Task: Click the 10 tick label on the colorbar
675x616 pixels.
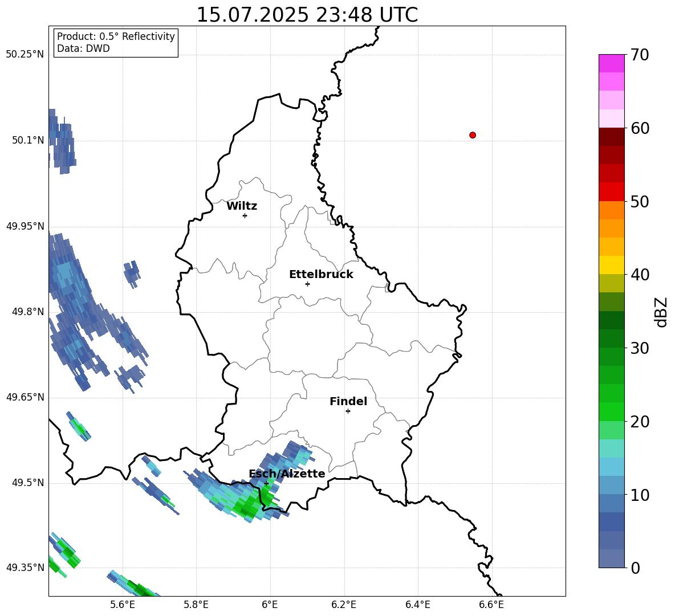Action: [640, 495]
